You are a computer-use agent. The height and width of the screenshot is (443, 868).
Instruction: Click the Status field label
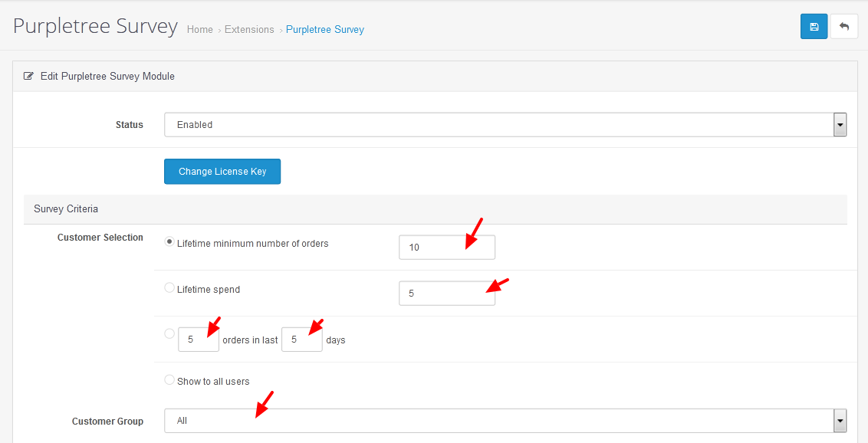[x=130, y=125]
